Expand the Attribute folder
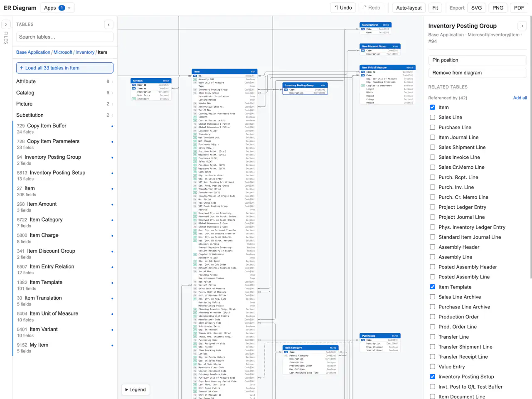 [x=65, y=81]
